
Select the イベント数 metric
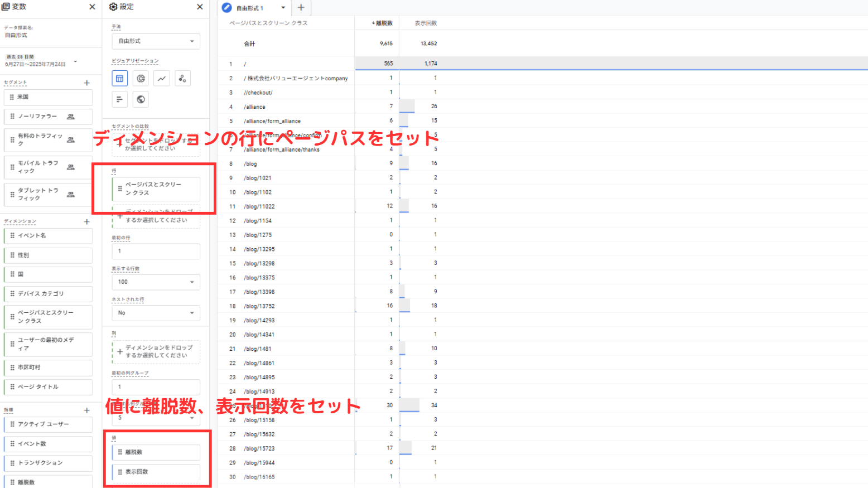[x=49, y=444]
